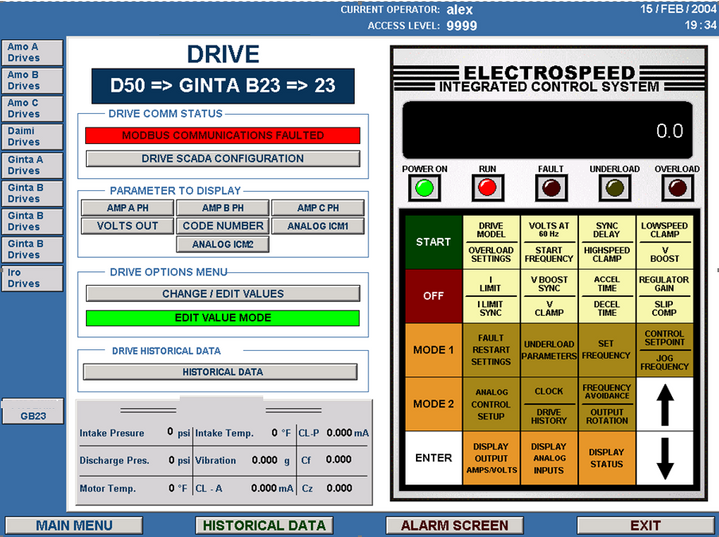Select the REGULATOR GAIN key
Viewport: 719px width, 537px height.
click(x=664, y=284)
